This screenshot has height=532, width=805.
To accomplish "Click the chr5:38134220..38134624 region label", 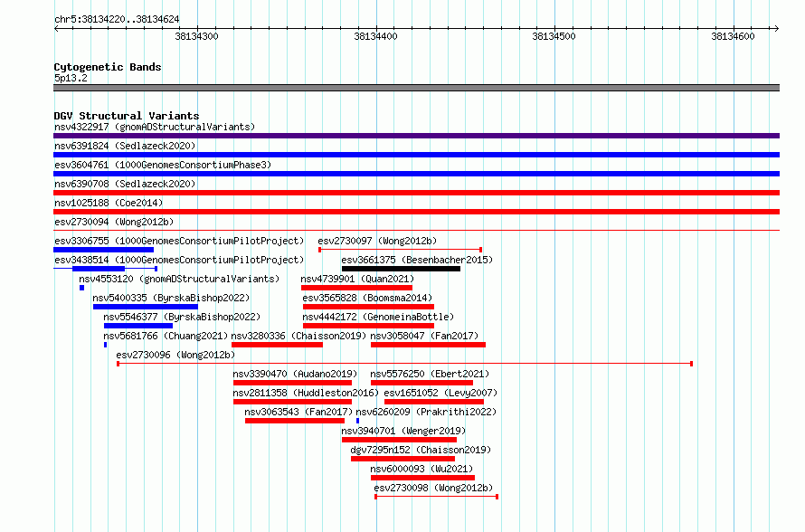I will (117, 19).
